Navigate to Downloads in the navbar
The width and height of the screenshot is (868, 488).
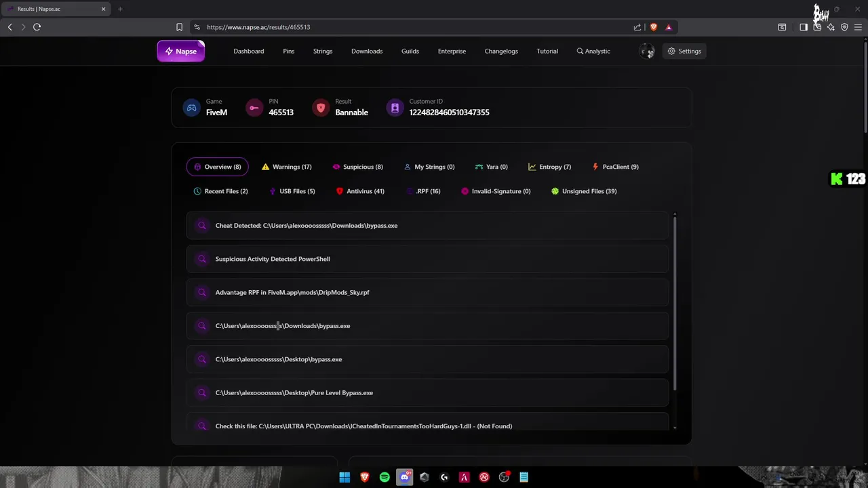tap(367, 51)
